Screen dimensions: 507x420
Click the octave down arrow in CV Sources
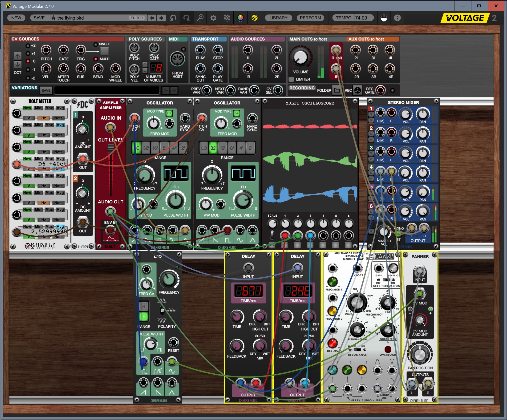(x=17, y=65)
